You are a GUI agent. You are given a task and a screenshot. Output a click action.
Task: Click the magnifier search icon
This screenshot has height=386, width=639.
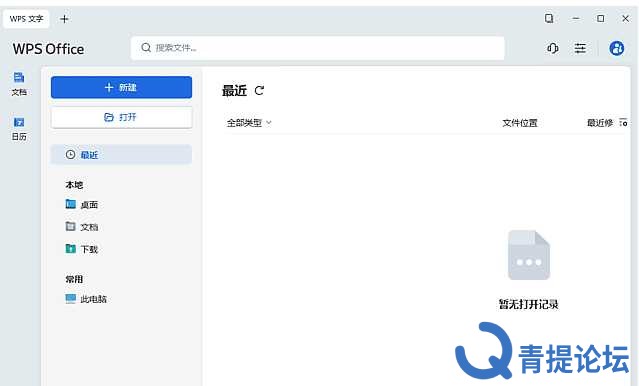click(x=146, y=48)
